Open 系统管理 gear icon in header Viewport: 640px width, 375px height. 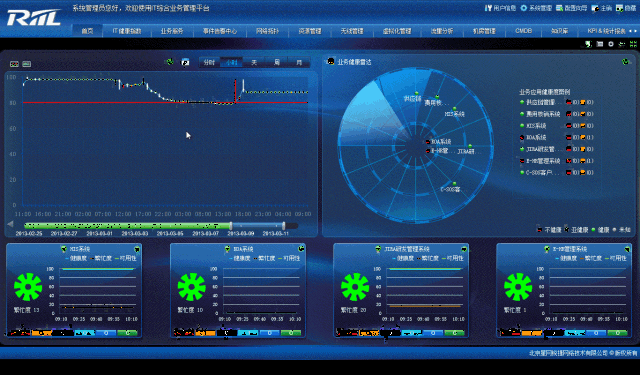524,8
